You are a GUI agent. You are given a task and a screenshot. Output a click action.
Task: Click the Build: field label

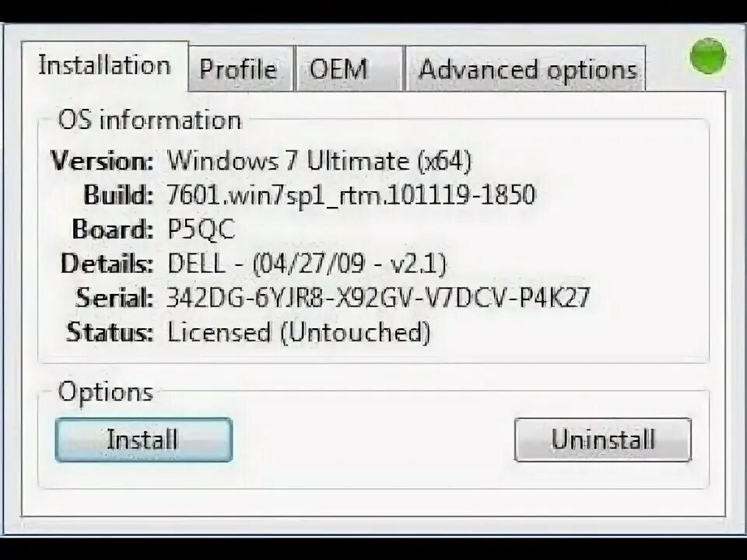[118, 195]
